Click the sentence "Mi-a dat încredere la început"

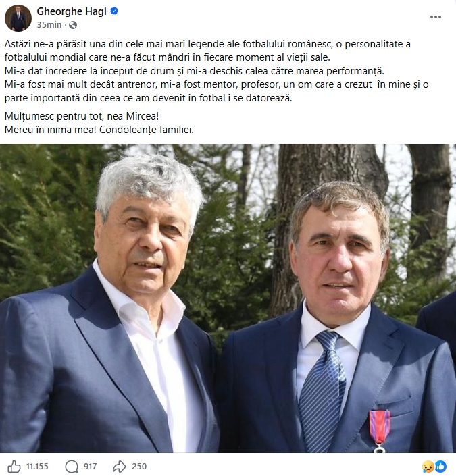click(195, 71)
